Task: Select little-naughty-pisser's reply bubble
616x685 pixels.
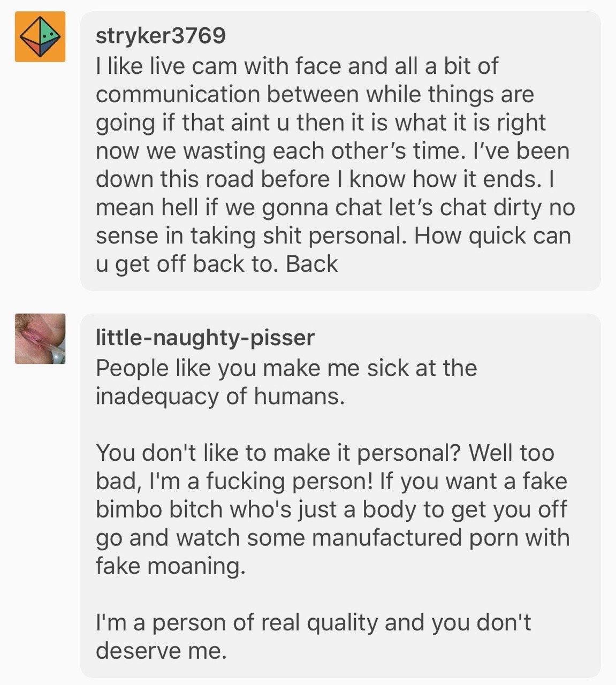Action: [x=340, y=496]
